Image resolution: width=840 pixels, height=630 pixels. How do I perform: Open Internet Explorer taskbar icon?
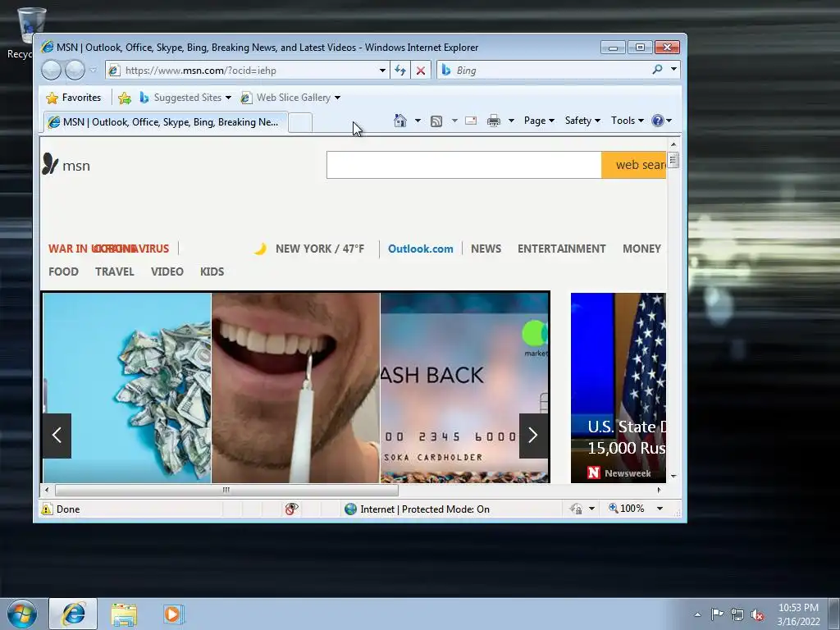pos(73,614)
